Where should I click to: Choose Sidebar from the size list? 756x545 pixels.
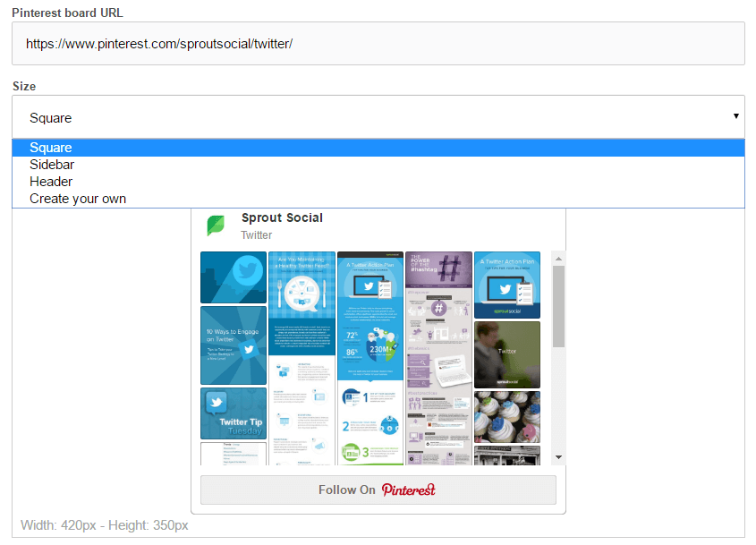[378, 165]
